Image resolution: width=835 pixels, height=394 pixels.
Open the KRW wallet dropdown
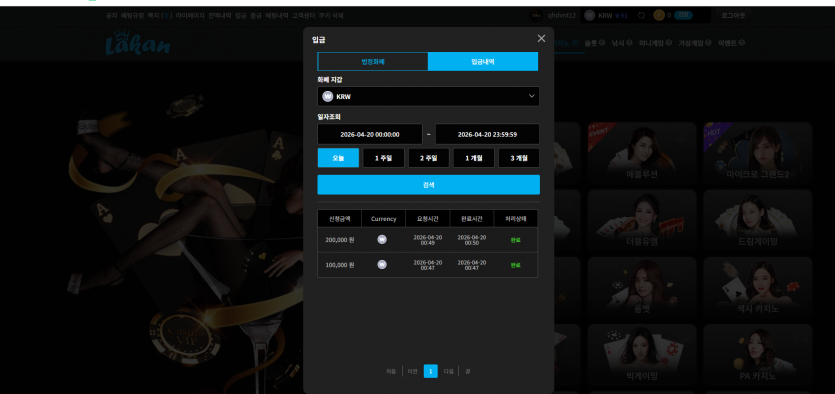(428, 96)
